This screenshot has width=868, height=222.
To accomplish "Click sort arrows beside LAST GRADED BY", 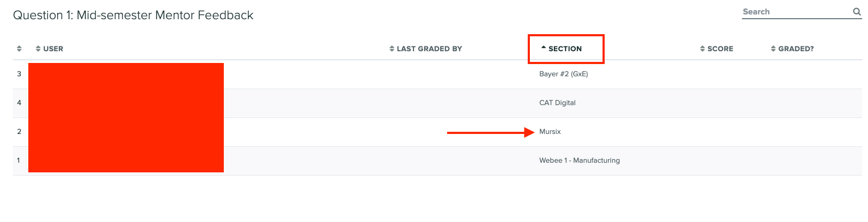I will point(392,49).
